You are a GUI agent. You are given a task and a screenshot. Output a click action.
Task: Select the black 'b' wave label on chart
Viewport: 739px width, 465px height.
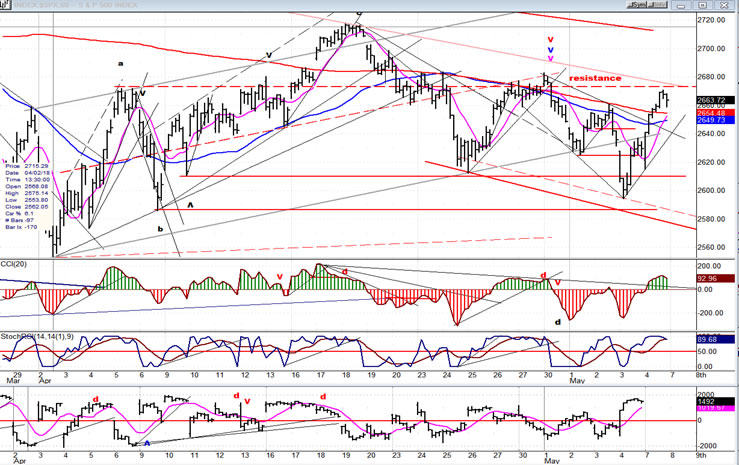(160, 229)
